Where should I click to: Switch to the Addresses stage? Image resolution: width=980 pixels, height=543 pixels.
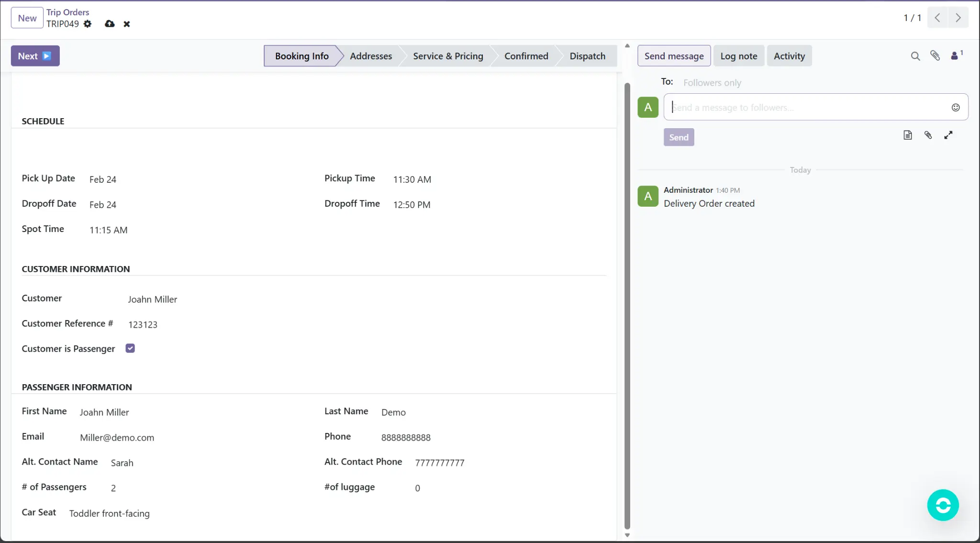click(x=370, y=56)
